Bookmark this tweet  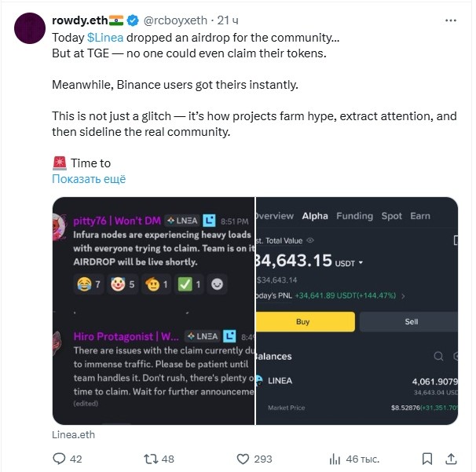427,459
